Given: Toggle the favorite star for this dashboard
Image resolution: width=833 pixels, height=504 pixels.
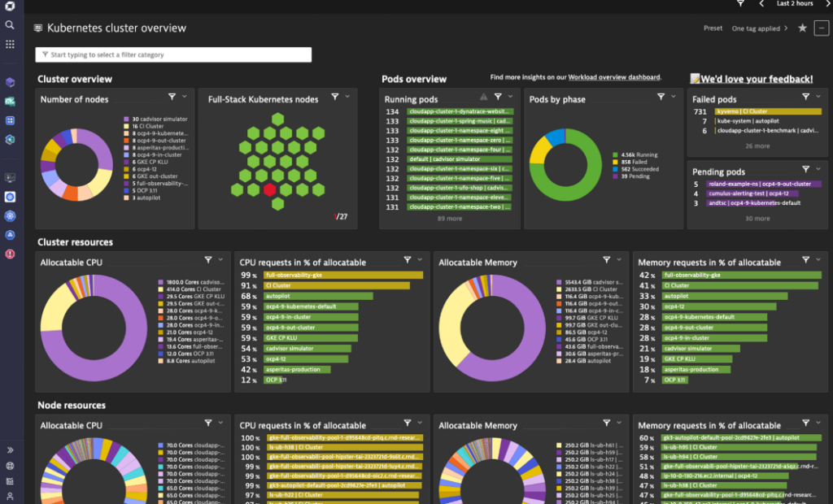Looking at the screenshot, I should point(802,28).
